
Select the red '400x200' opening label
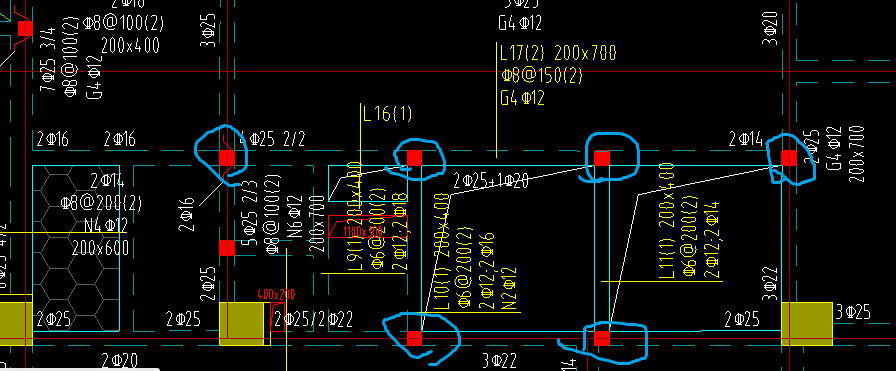[x=276, y=295]
